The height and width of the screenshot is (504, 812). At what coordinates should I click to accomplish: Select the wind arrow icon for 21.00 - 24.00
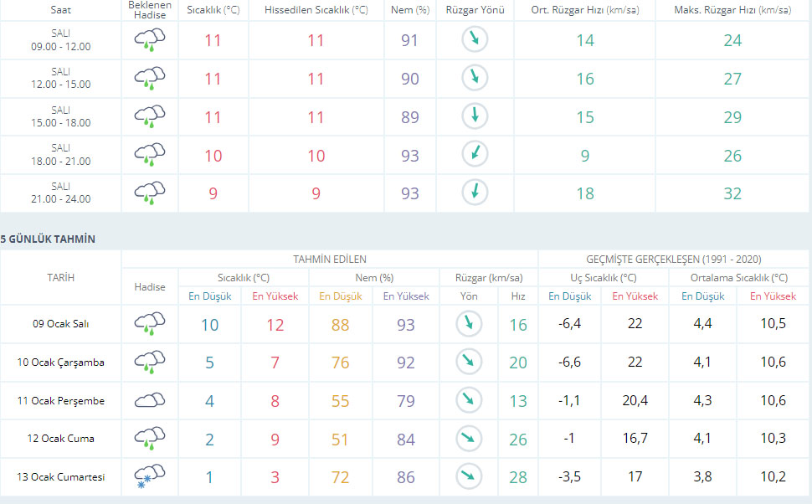tap(475, 192)
